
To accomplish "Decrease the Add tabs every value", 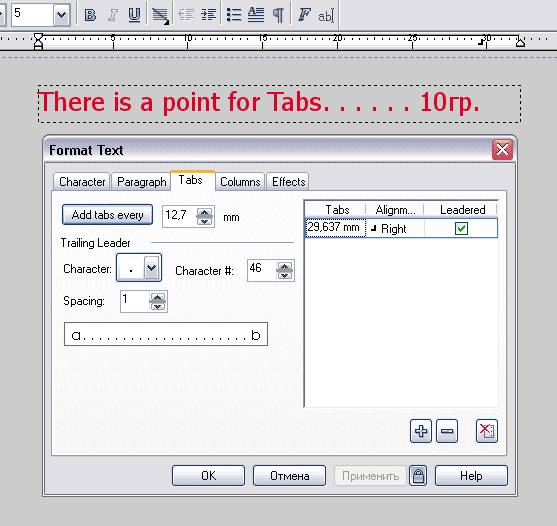I will 205,221.
